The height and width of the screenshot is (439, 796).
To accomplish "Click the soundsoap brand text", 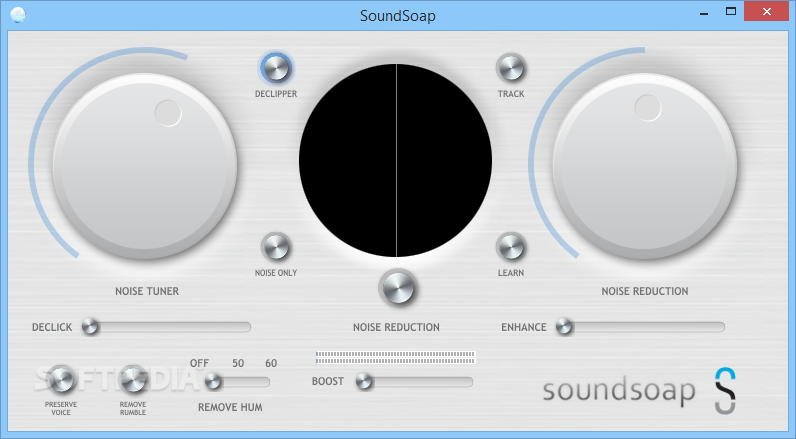I will [619, 391].
